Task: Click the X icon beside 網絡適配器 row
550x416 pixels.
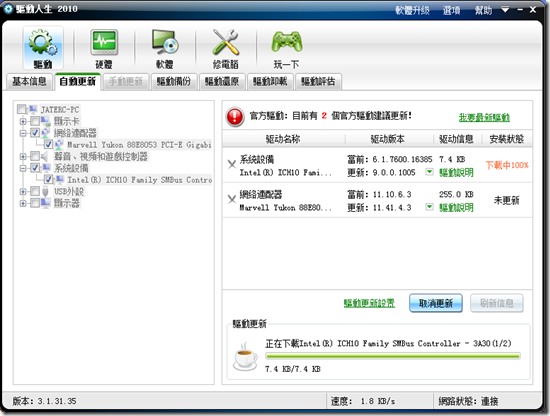Action: 232,199
